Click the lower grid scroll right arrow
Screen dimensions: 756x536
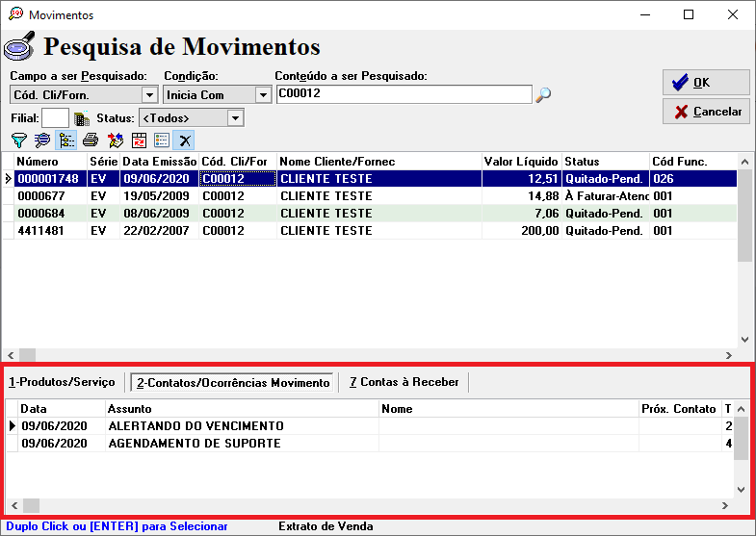724,505
